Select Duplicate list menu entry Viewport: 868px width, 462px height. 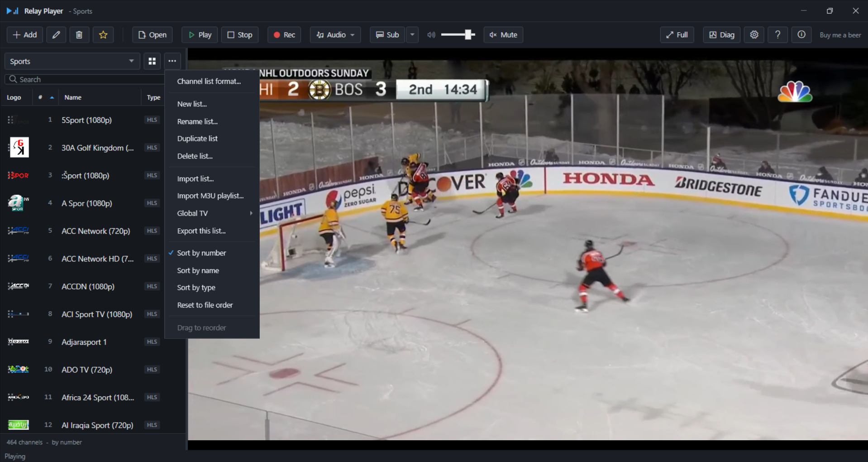[212, 139]
